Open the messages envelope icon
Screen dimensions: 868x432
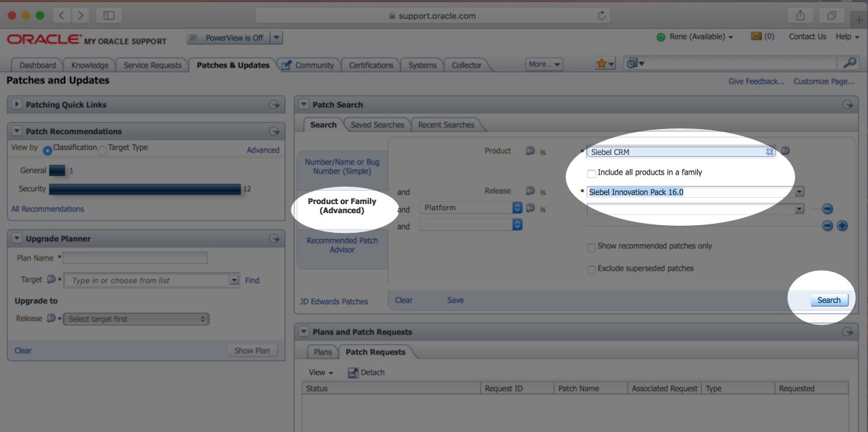pyautogui.click(x=757, y=36)
